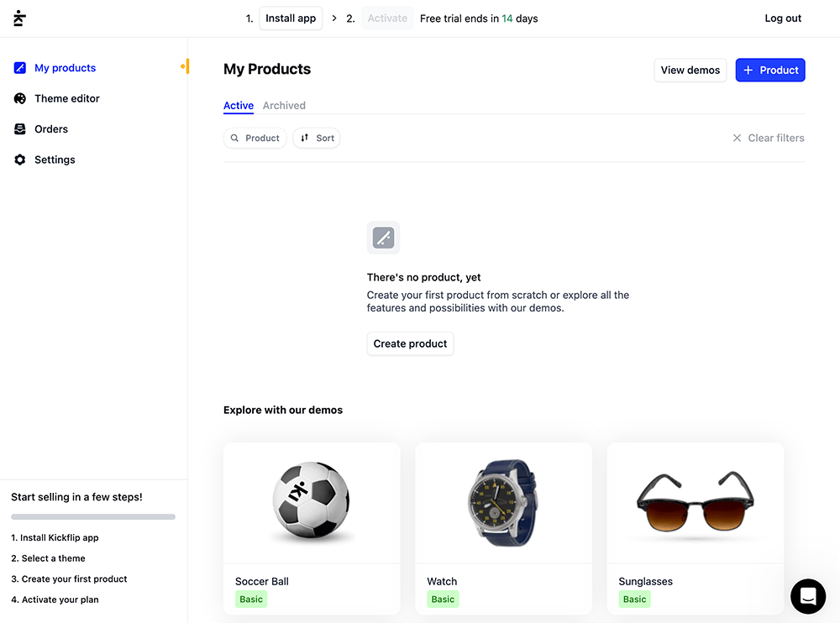Viewport: 840px width, 623px height.
Task: Select the Active tab
Action: click(x=239, y=106)
